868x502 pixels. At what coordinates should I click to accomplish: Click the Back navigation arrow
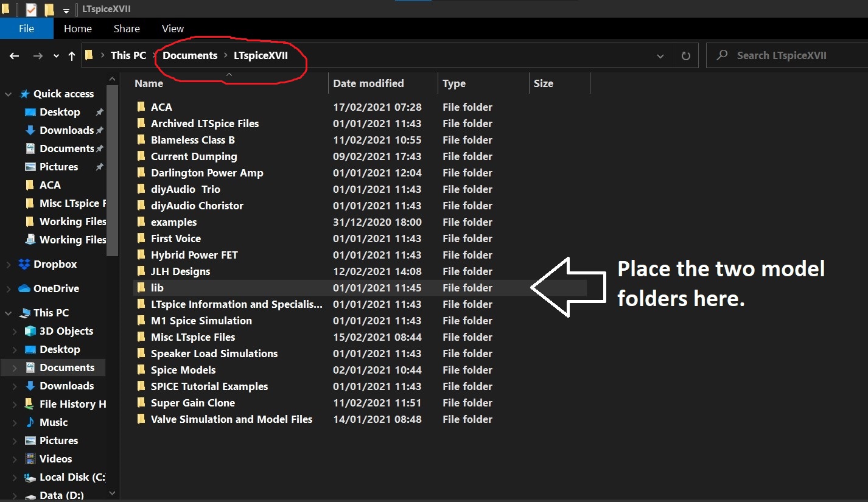tap(15, 55)
